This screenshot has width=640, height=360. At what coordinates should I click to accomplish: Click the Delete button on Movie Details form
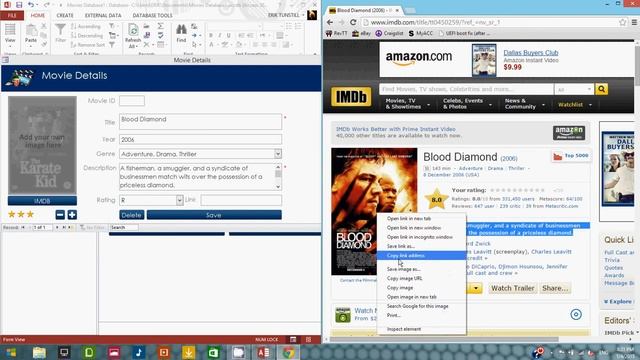(x=131, y=215)
